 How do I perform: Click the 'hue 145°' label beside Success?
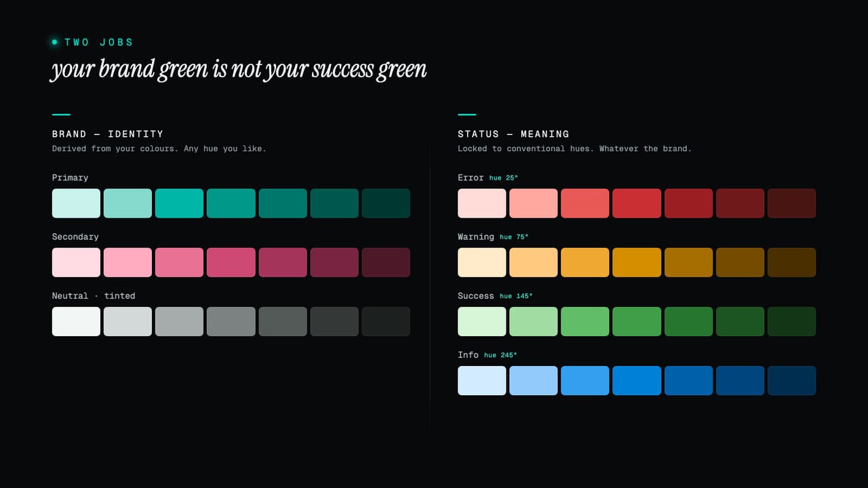516,296
